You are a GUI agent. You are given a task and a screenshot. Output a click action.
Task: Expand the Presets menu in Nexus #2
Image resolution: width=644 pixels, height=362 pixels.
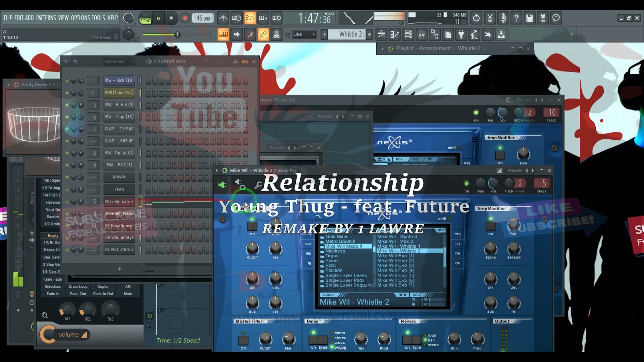point(514,170)
